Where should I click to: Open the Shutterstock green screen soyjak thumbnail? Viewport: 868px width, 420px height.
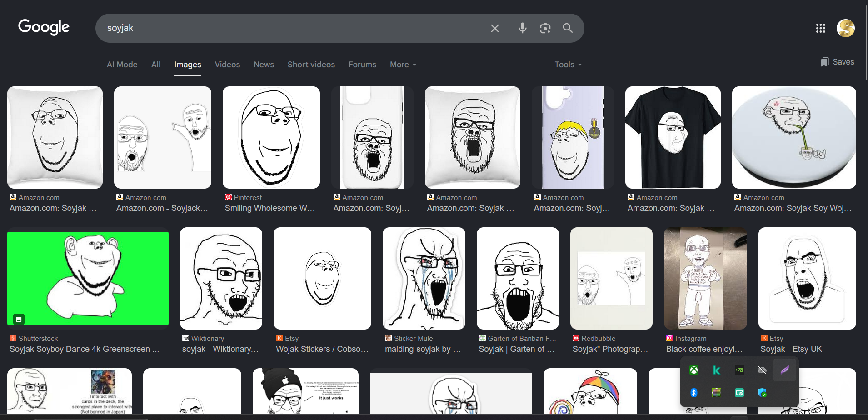click(x=88, y=278)
